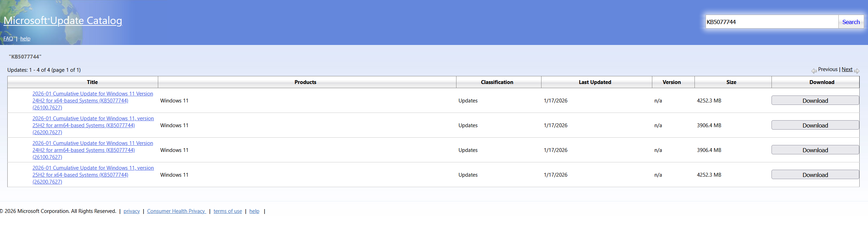This screenshot has height=238, width=868.
Task: Click the help link in the header
Action: pyautogui.click(x=25, y=39)
